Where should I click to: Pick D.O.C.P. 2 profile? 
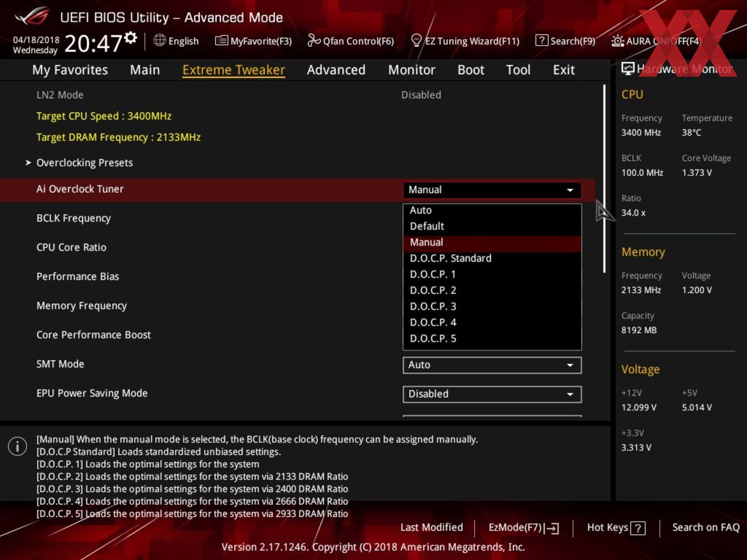tap(492, 290)
